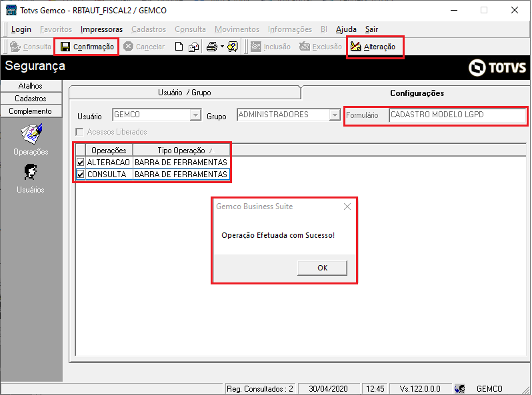This screenshot has width=532, height=395.
Task: Click BARRA DE FERRAMENTAS in the ALTERACAO row
Action: click(181, 163)
